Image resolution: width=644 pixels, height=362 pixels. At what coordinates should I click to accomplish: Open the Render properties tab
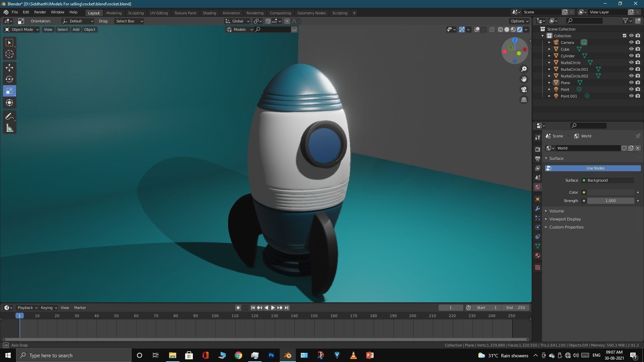point(538,149)
